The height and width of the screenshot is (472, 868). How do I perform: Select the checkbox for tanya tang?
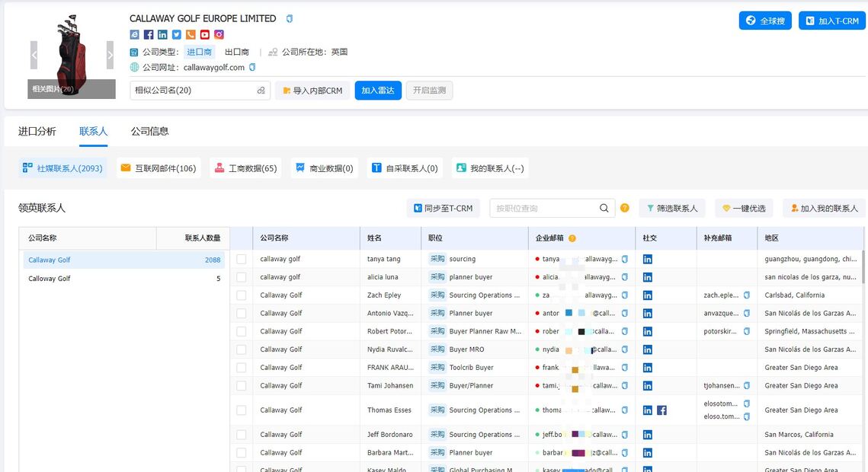coord(242,259)
